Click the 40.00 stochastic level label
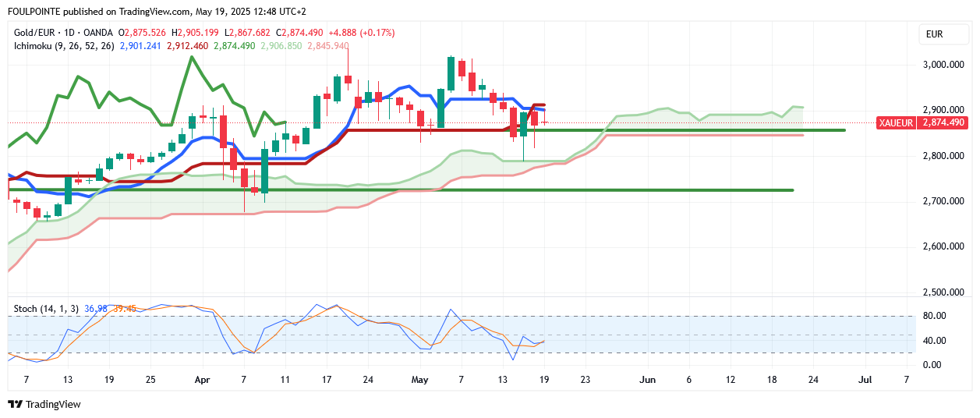 [933, 341]
